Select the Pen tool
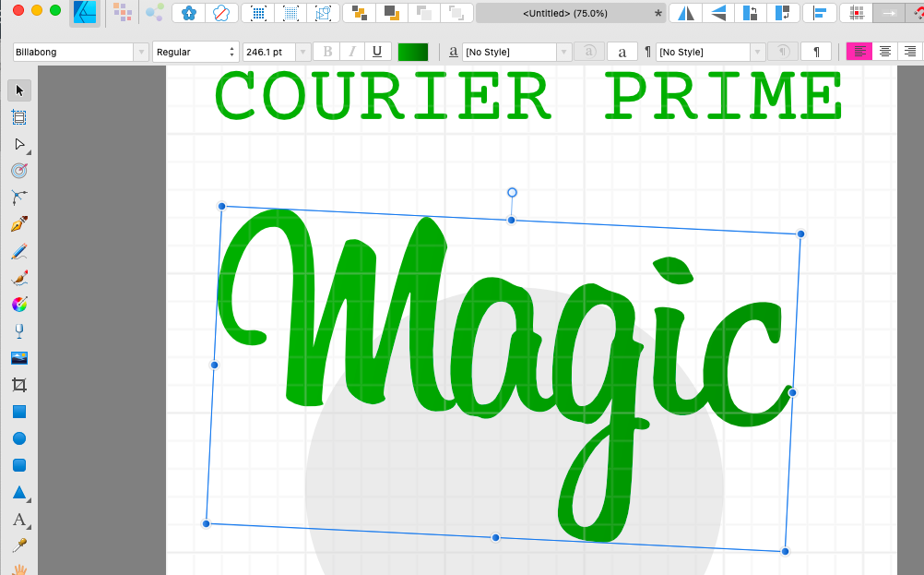The image size is (924, 575). point(19,224)
